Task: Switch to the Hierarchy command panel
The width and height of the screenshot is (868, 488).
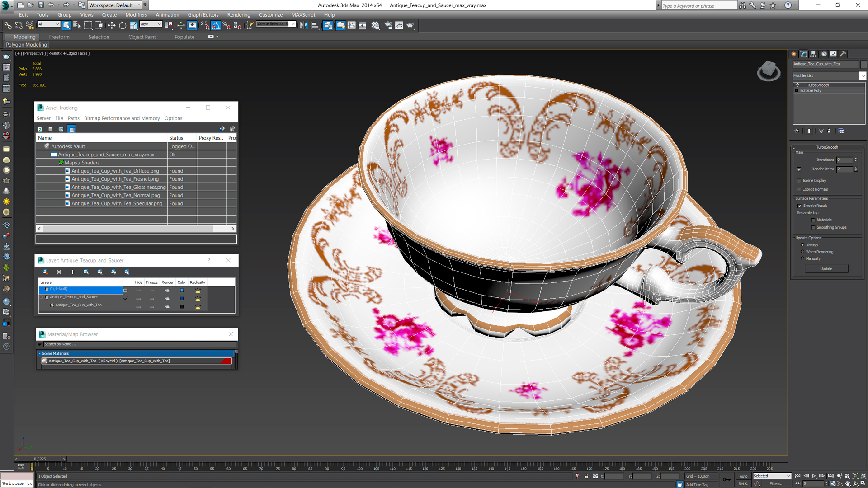Action: (813, 54)
